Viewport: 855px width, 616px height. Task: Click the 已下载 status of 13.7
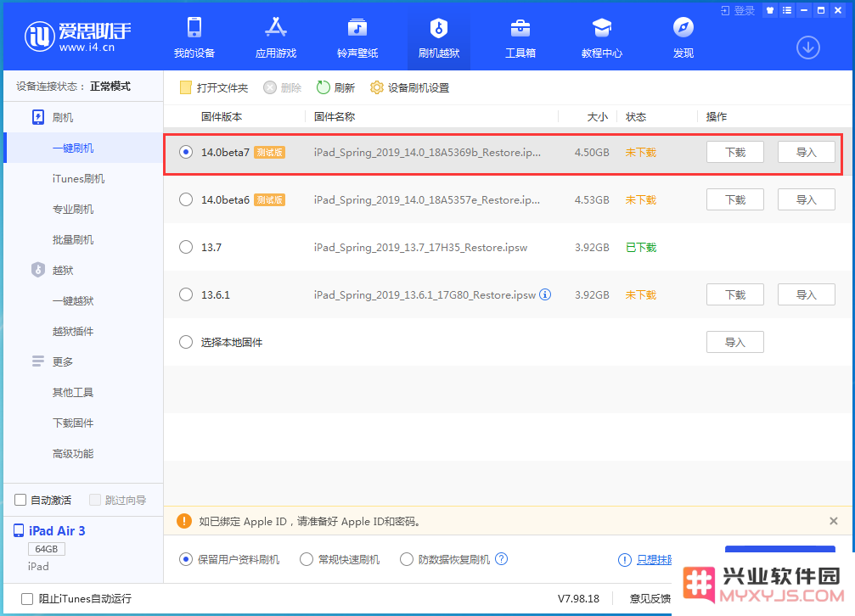pos(641,247)
